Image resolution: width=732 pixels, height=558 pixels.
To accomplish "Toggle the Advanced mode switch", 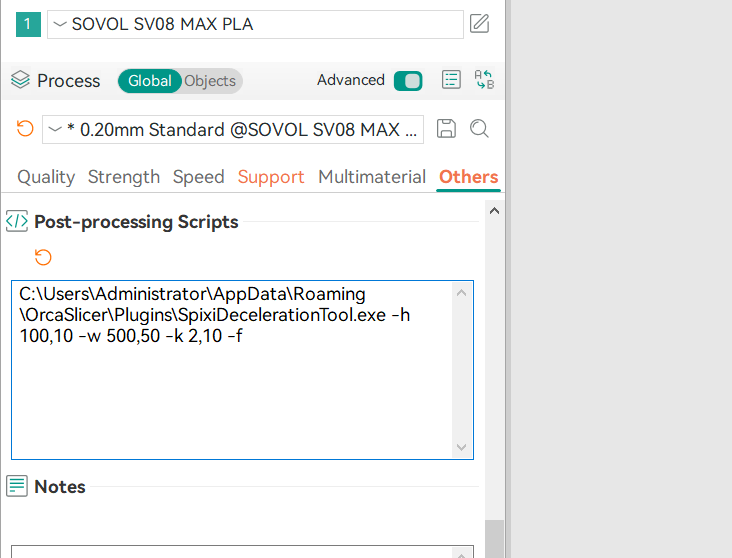I will pos(408,81).
